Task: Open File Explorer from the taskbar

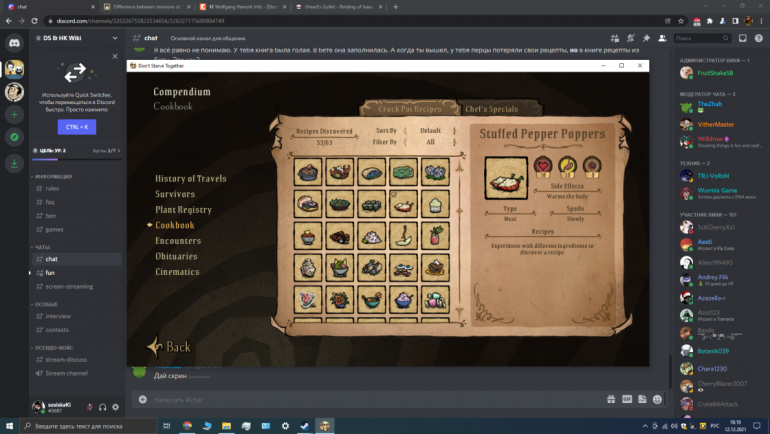Action: (x=226, y=426)
